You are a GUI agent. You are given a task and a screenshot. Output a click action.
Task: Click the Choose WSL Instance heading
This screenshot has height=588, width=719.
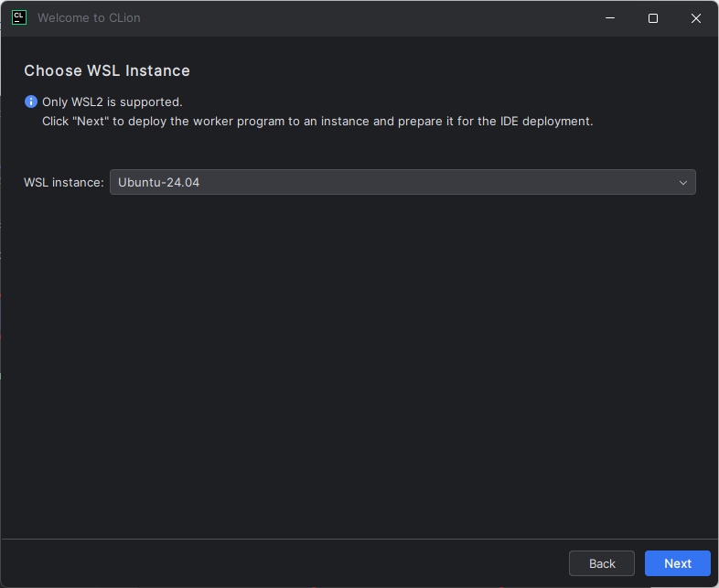[x=107, y=70]
